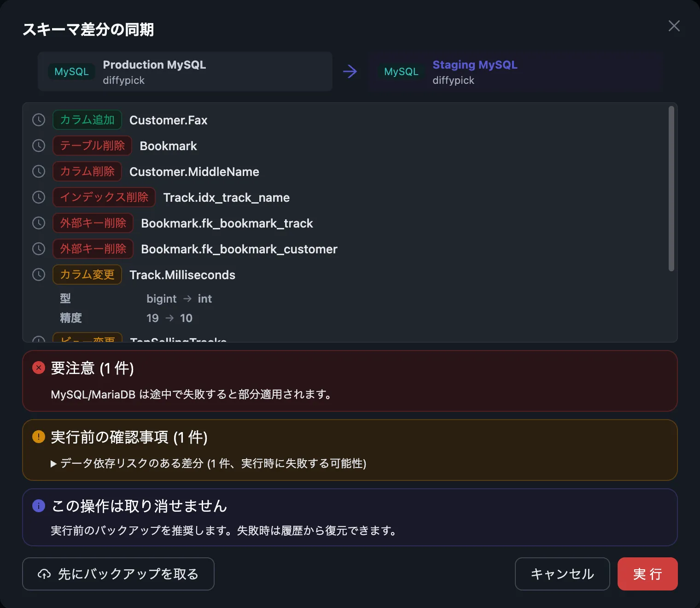700x608 pixels.
Task: Click the clock icon beside the Bookmark table row
Action: (x=39, y=146)
